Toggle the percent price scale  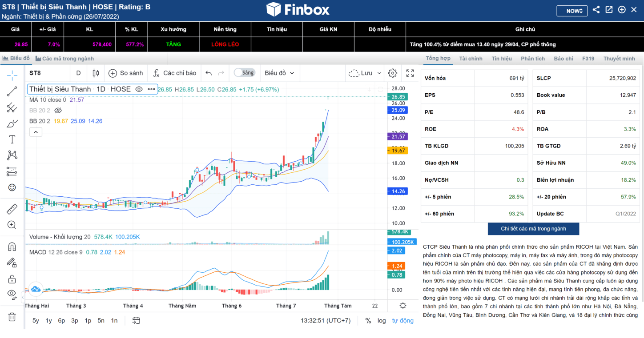[x=368, y=321]
